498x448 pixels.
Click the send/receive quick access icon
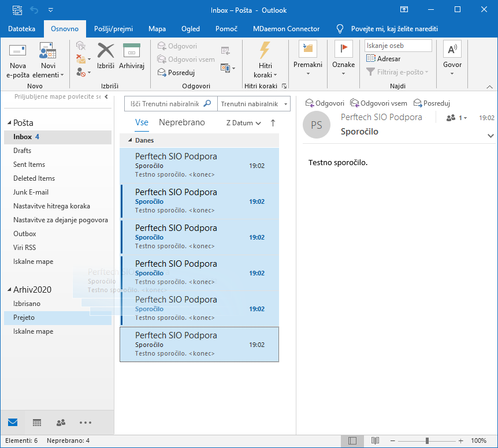point(17,10)
